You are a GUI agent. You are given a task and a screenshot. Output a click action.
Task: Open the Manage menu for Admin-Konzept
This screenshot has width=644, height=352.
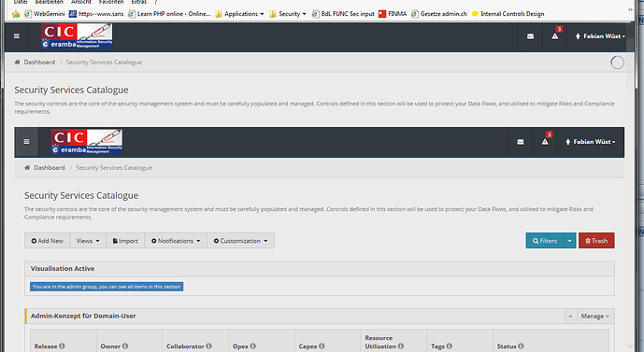(x=595, y=317)
